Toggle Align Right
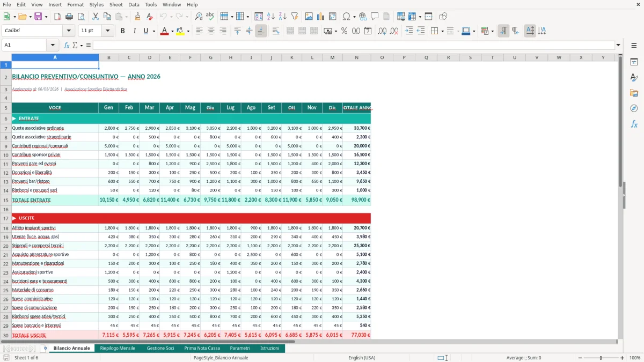This screenshot has width=644, height=362. click(x=223, y=31)
